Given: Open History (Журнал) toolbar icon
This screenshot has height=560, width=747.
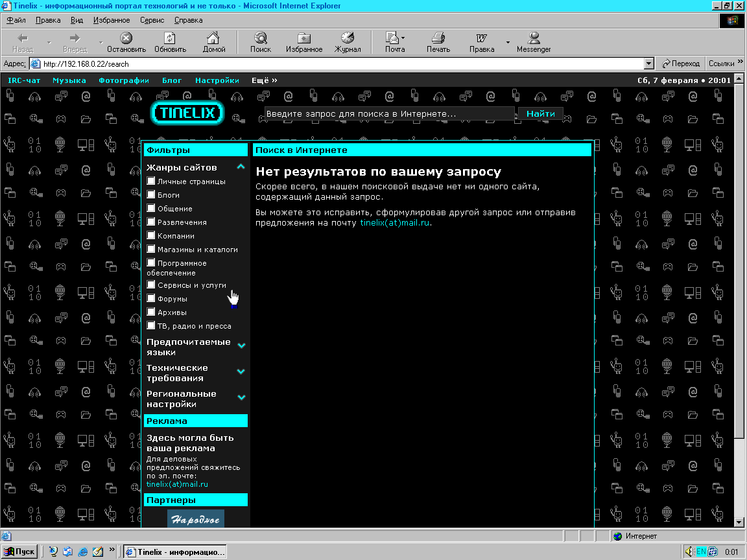Looking at the screenshot, I should (x=348, y=39).
